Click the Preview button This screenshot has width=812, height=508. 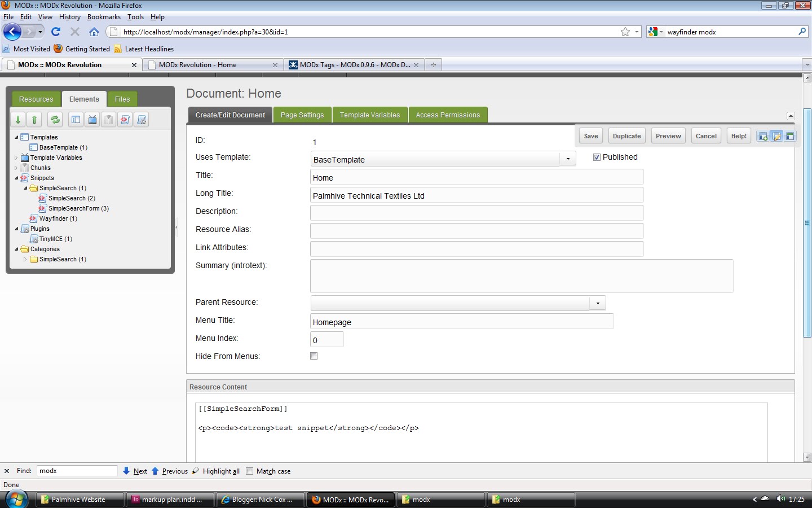coord(668,136)
